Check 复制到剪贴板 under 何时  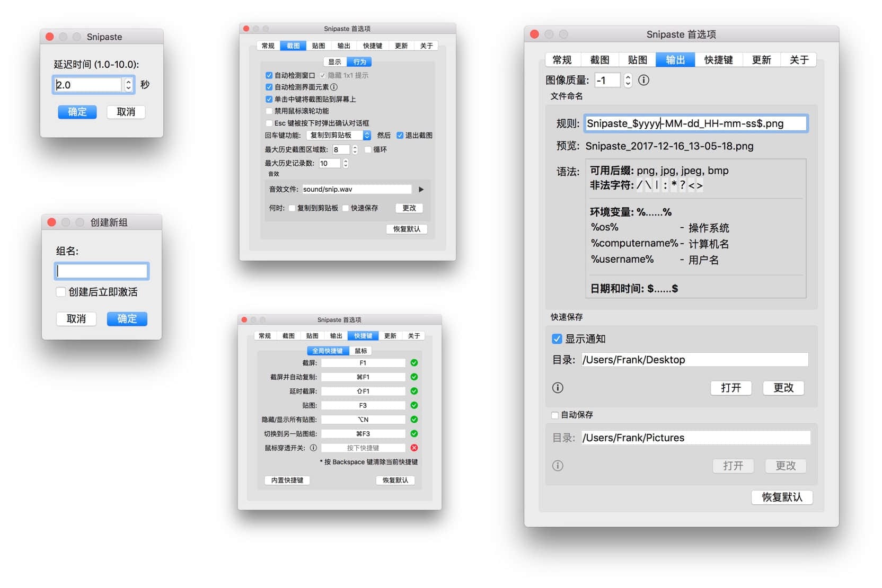[292, 208]
